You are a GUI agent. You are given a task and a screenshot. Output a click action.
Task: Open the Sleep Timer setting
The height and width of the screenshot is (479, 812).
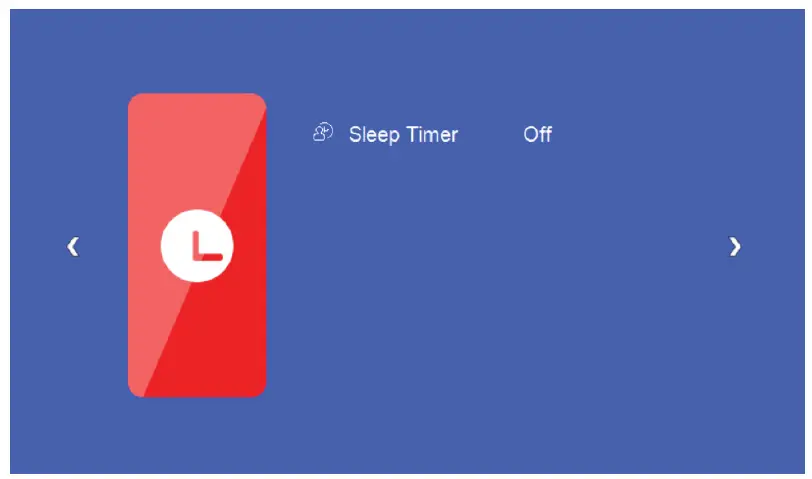point(433,134)
